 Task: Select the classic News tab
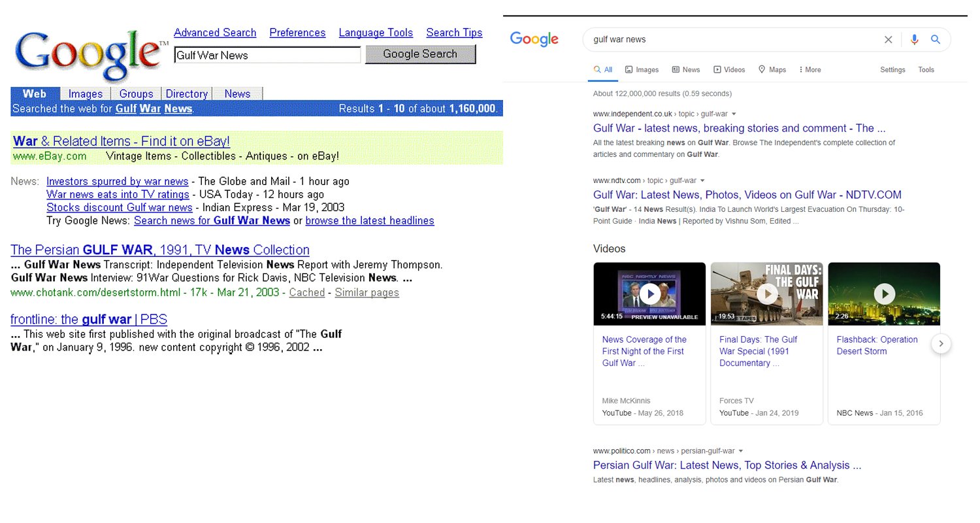[237, 94]
